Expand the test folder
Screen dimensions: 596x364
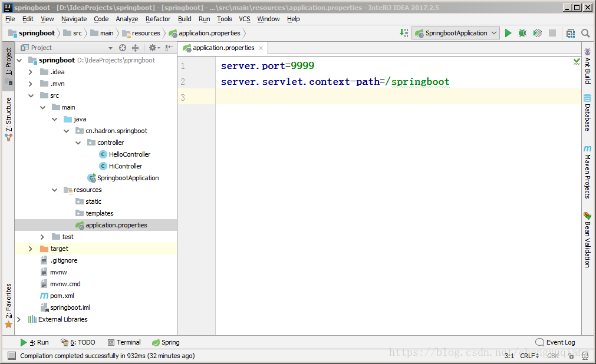tap(42, 237)
